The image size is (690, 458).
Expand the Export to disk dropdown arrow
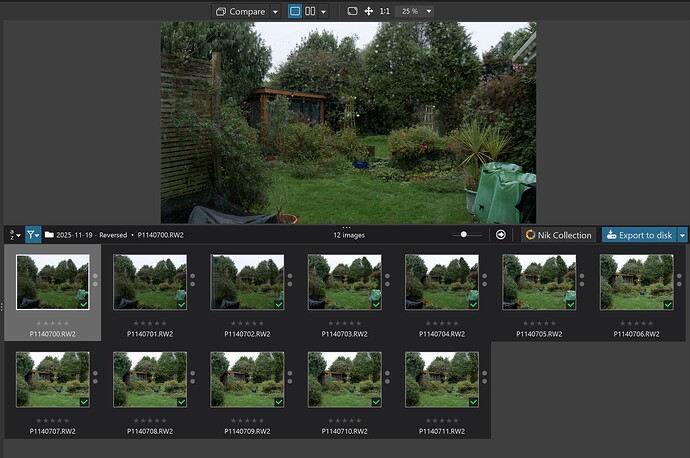pyautogui.click(x=683, y=235)
